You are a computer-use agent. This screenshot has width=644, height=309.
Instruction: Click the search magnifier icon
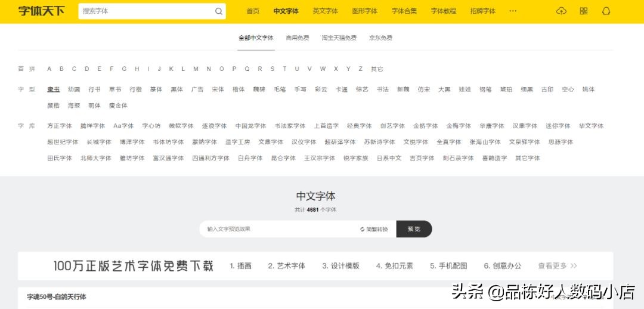point(219,11)
